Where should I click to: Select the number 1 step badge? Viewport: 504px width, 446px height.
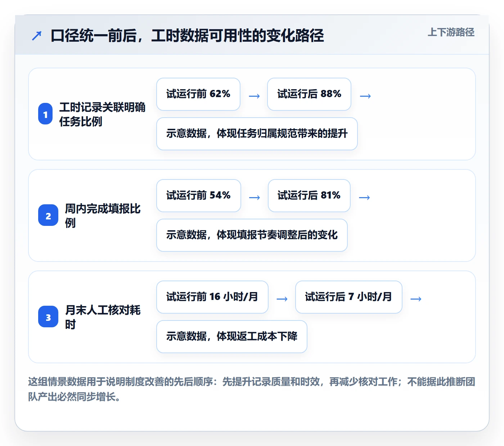45,114
